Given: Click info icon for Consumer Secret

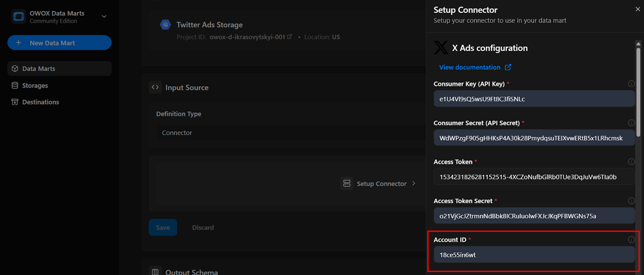Looking at the screenshot, I should point(631,123).
